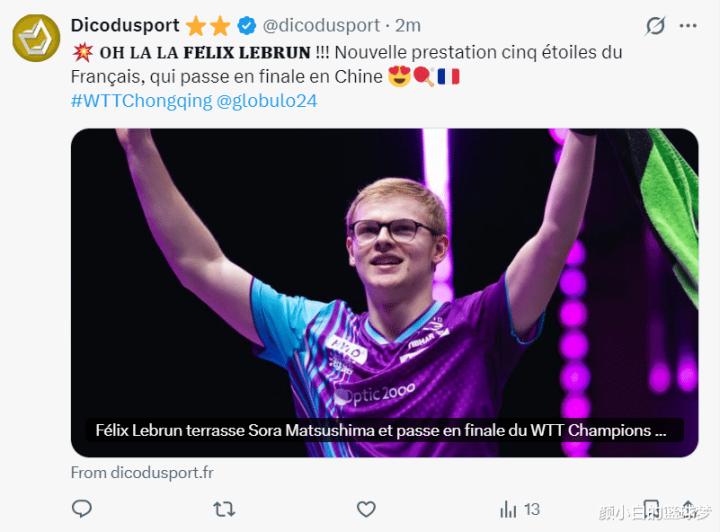Repost this tweet with retweet icon

(224, 509)
